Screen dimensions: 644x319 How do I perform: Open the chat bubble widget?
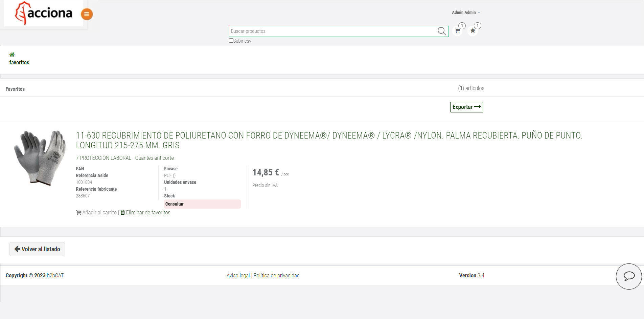coord(628,276)
